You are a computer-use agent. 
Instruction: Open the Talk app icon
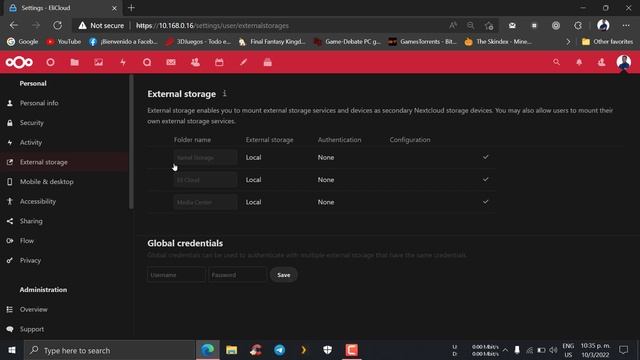click(x=147, y=62)
